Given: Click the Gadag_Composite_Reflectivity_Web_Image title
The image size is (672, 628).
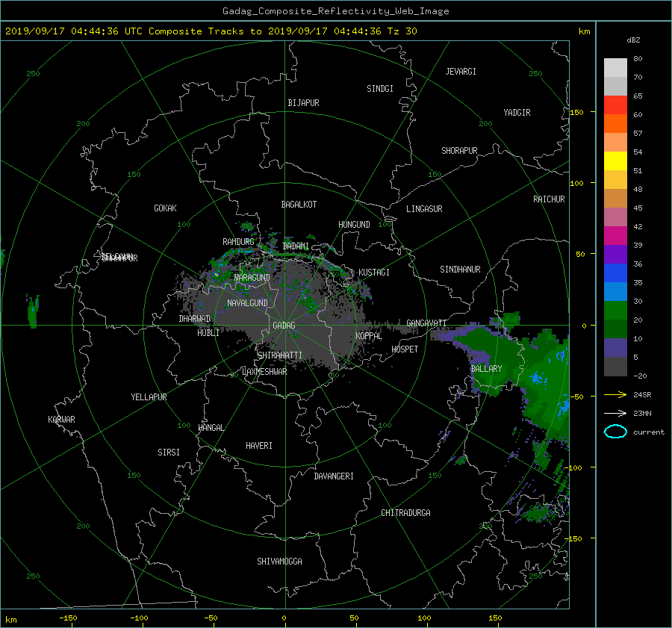Looking at the screenshot, I should click(x=335, y=11).
